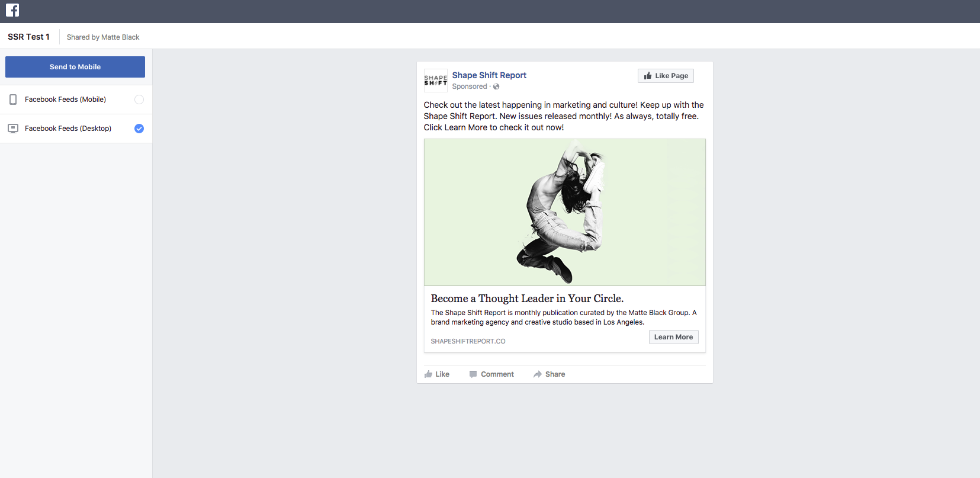Image resolution: width=980 pixels, height=478 pixels.
Task: Click the Share arrow icon
Action: (538, 374)
